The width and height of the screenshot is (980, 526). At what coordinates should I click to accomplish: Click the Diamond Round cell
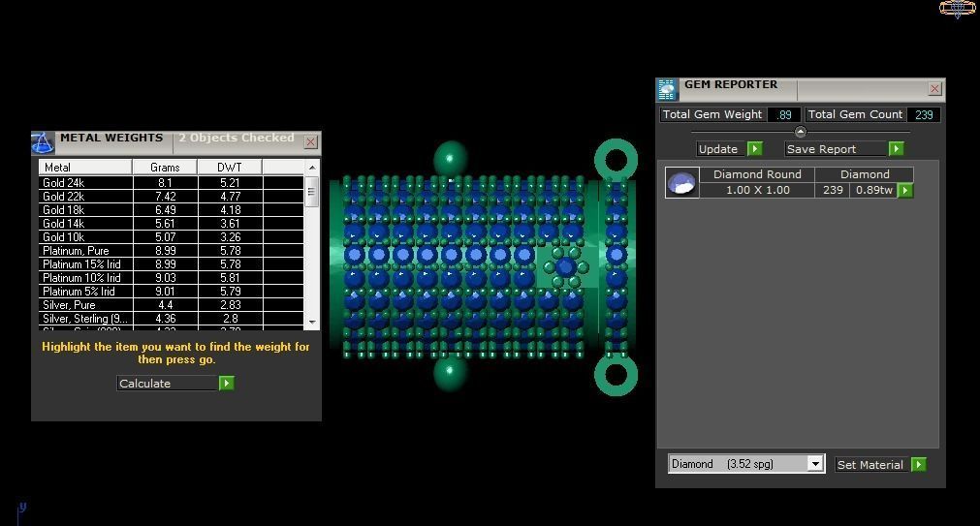(757, 174)
